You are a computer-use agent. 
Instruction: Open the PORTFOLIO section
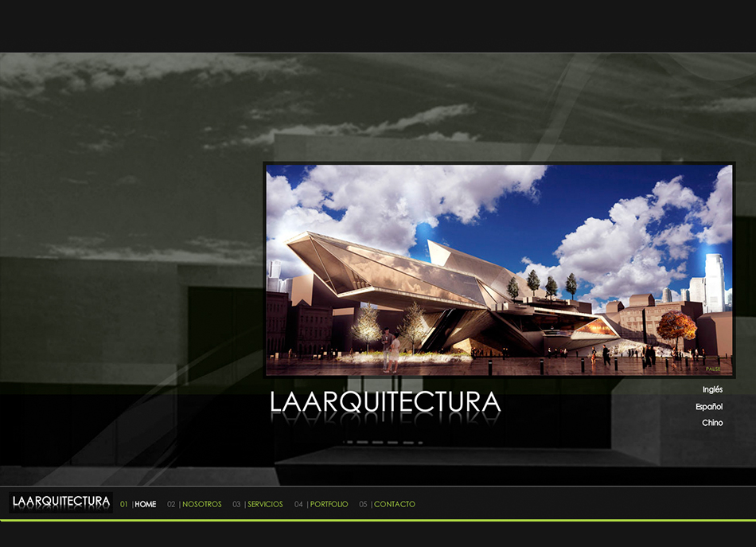point(329,504)
